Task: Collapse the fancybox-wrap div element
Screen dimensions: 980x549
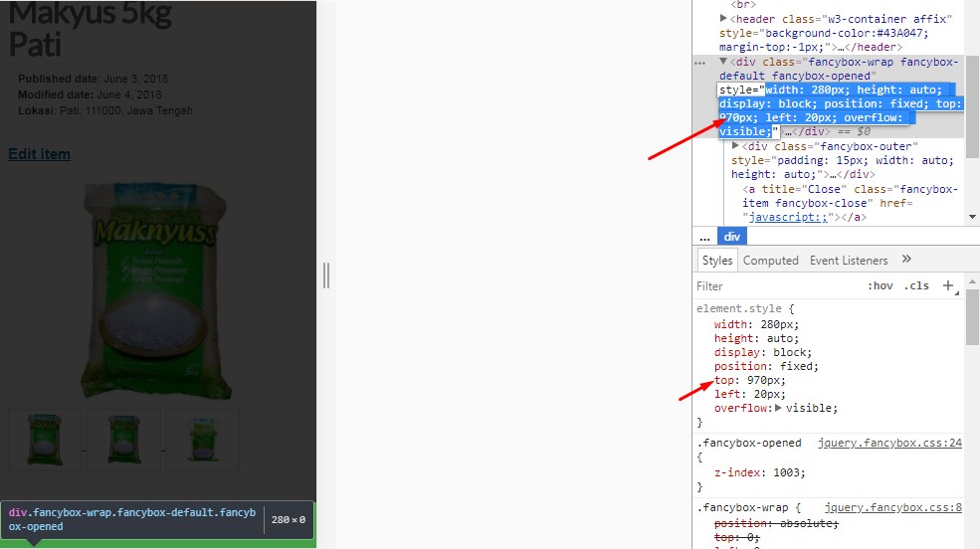Action: 723,62
